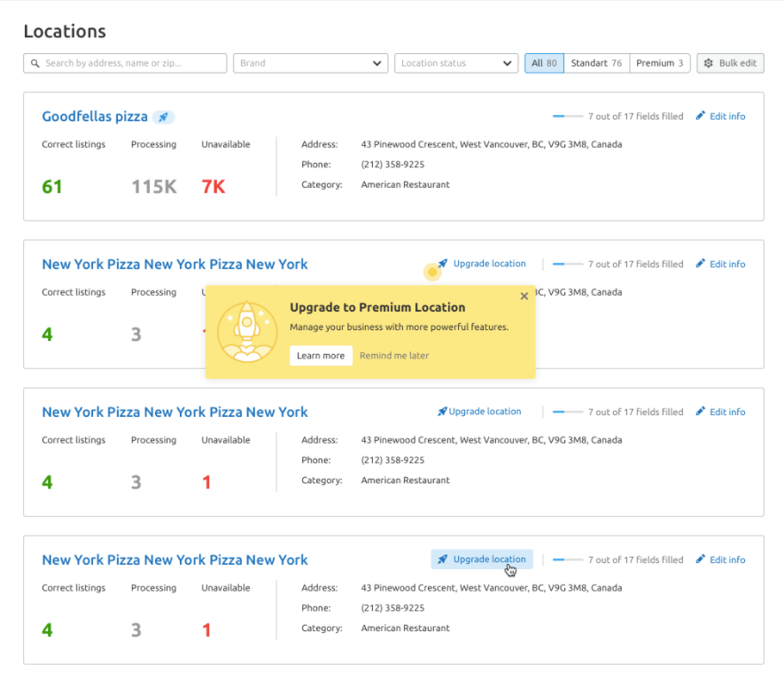Click the pencil icon before Goodfellas pizza Edit info
Screen dimensions: 784x679
point(700,116)
